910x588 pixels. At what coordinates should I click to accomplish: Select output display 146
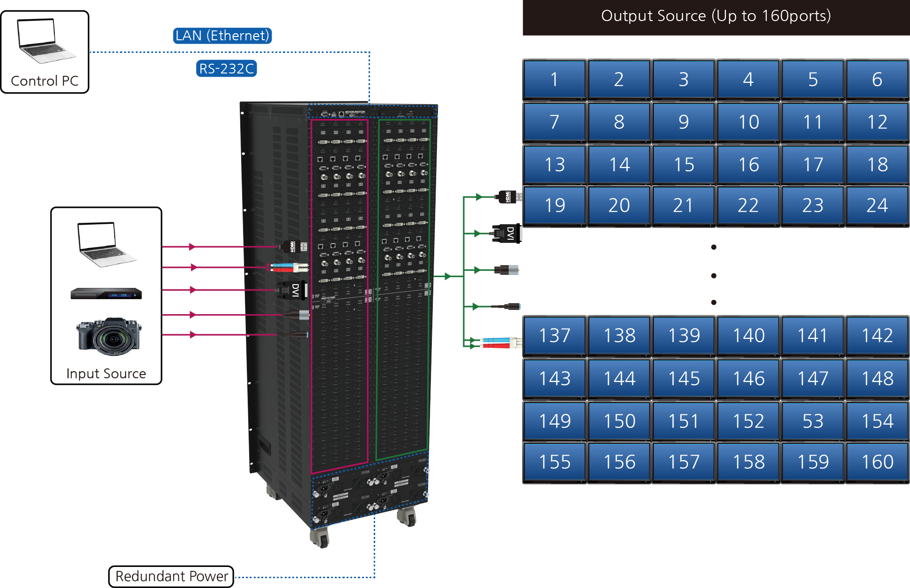click(748, 379)
